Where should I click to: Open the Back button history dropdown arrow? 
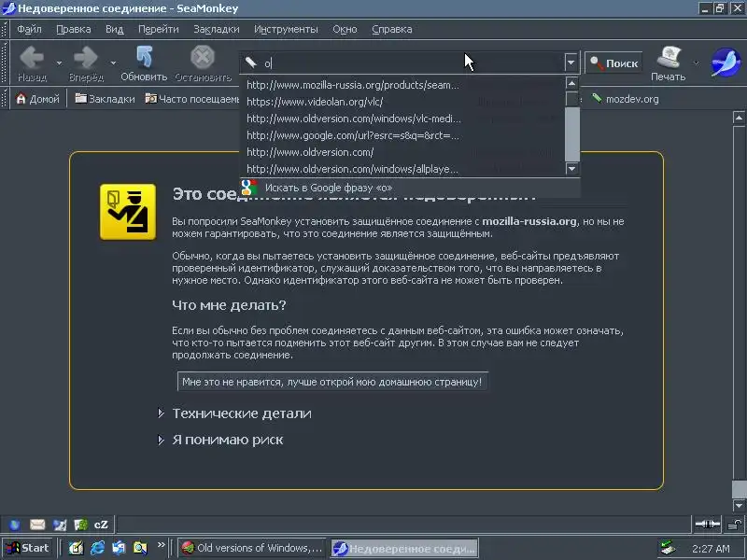coord(59,63)
